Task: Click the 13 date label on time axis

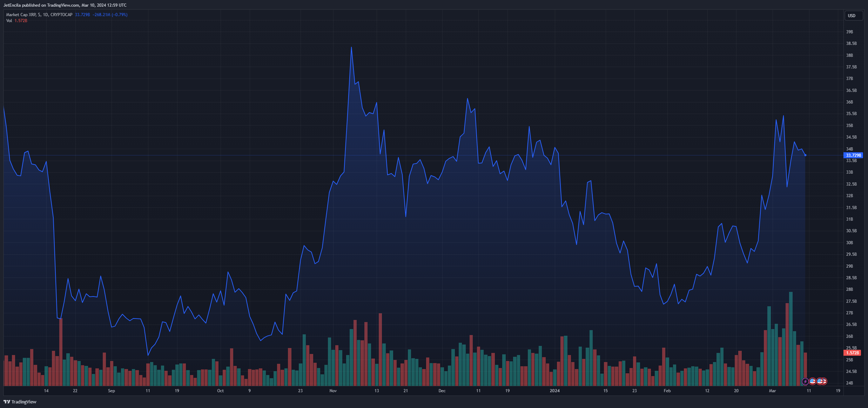Action: [x=377, y=391]
